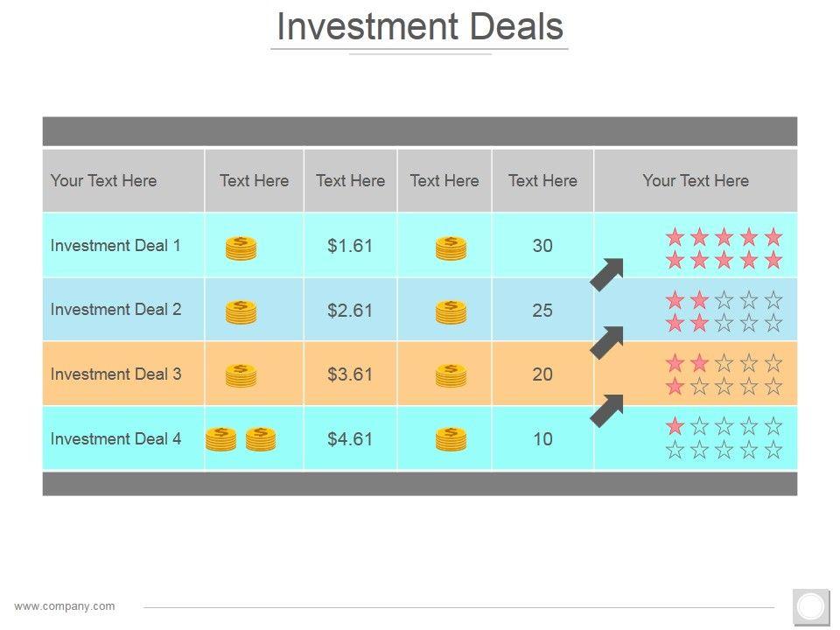Click the arrow between Deal 2 and Deal 3
Viewport: 840px width, 630px height.
coord(607,342)
